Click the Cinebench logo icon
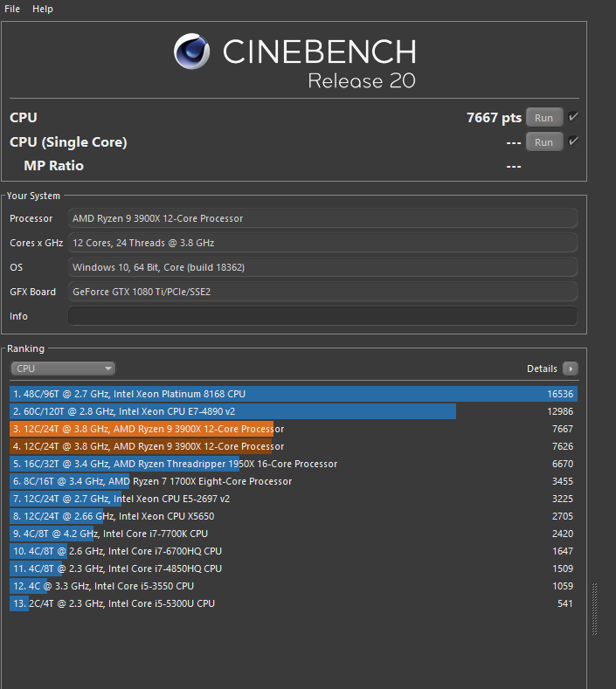The image size is (616, 689). pos(191,52)
